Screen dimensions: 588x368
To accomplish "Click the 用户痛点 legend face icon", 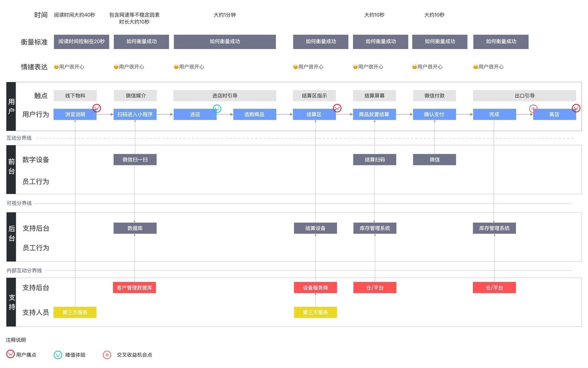I will (11, 354).
